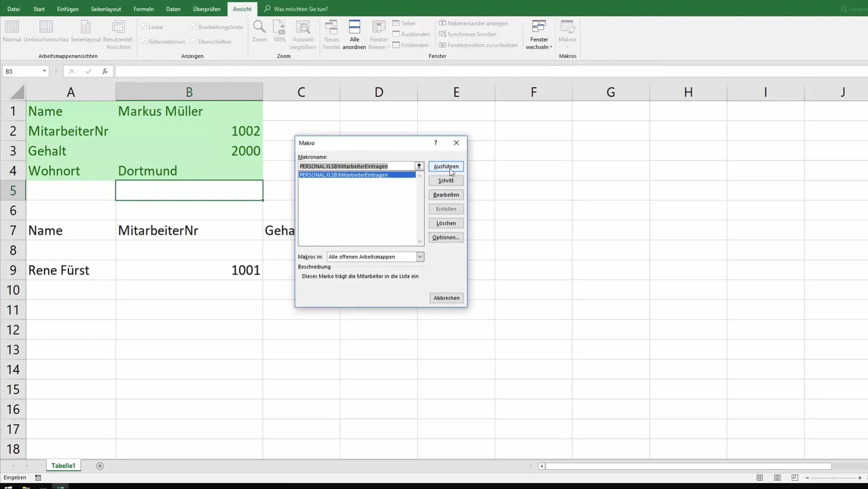Click the Makroname input field
Viewport: 868px width, 489px height.
click(x=356, y=166)
